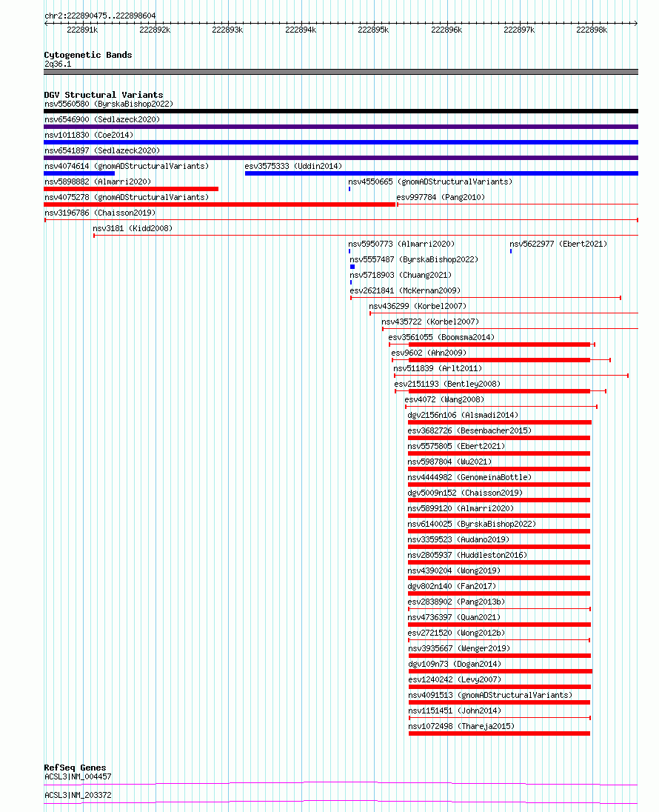Select esv3682726 (Besenbacher2015) label
The width and height of the screenshot is (659, 812).
coord(469,430)
